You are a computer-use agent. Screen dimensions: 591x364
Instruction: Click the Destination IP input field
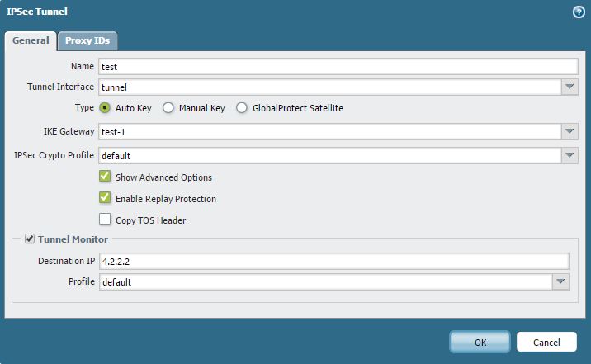tap(334, 261)
